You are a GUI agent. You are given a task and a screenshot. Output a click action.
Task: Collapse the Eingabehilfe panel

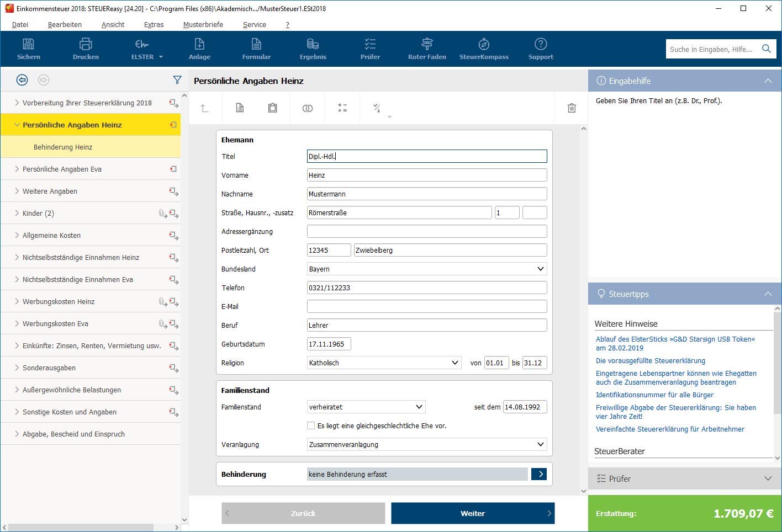[768, 81]
